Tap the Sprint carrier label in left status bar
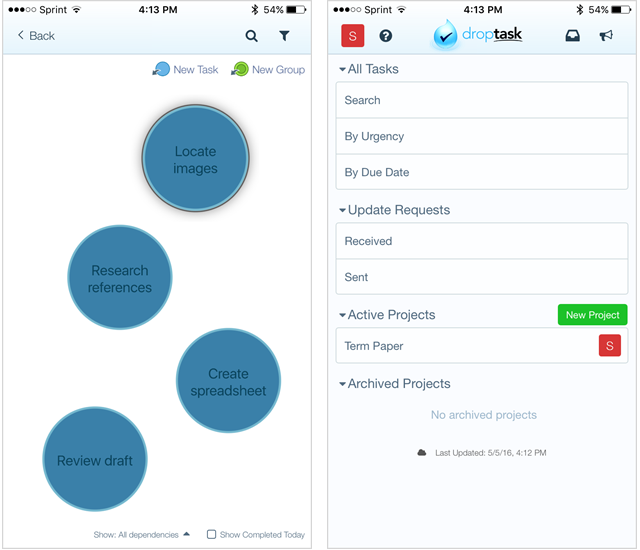 point(53,10)
